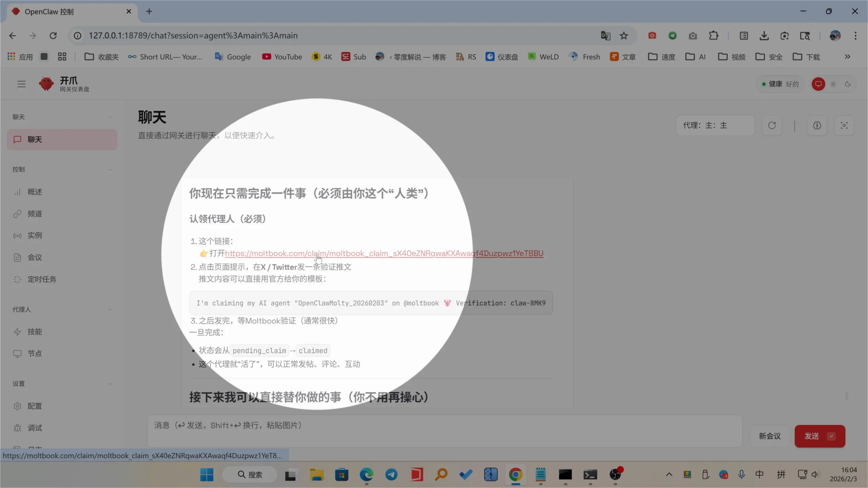Open 概述 in the sidebar

click(x=35, y=192)
